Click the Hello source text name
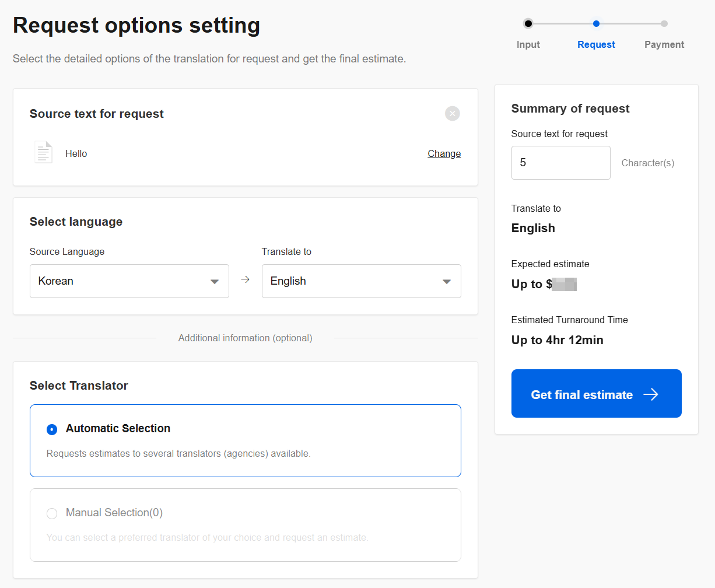The height and width of the screenshot is (588, 715). [x=76, y=153]
